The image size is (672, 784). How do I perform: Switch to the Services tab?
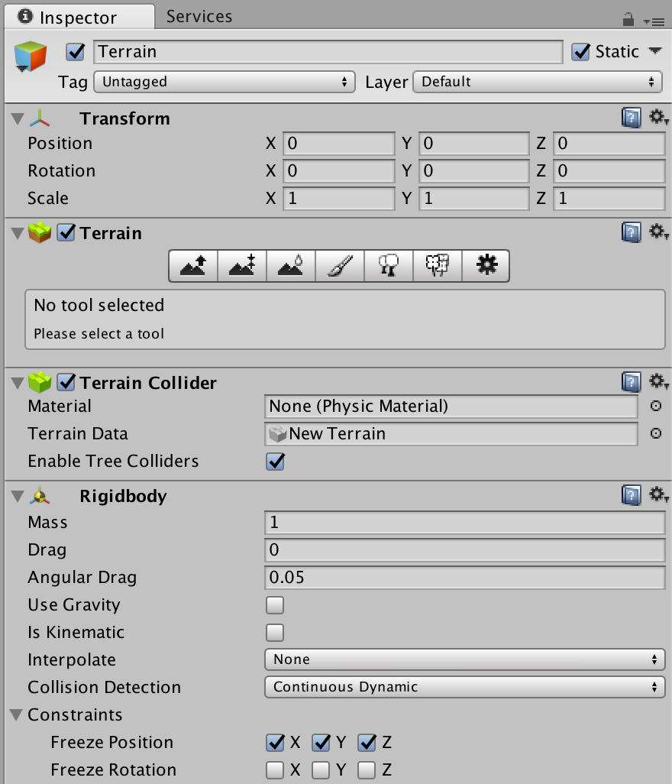(x=199, y=16)
